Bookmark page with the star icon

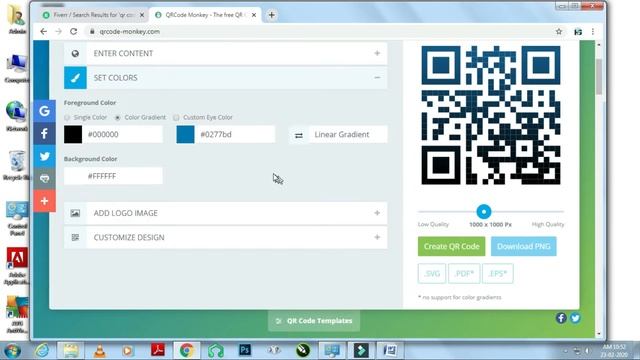pos(559,31)
